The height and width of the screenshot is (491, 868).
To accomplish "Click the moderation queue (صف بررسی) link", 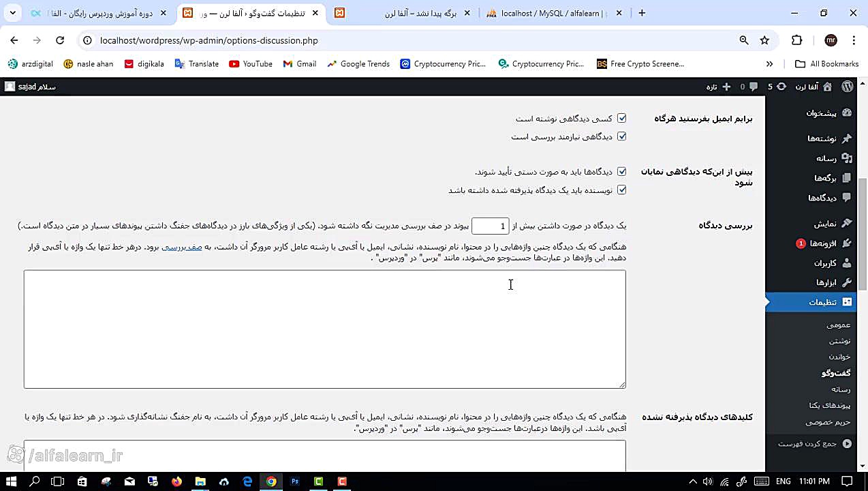I will [181, 247].
